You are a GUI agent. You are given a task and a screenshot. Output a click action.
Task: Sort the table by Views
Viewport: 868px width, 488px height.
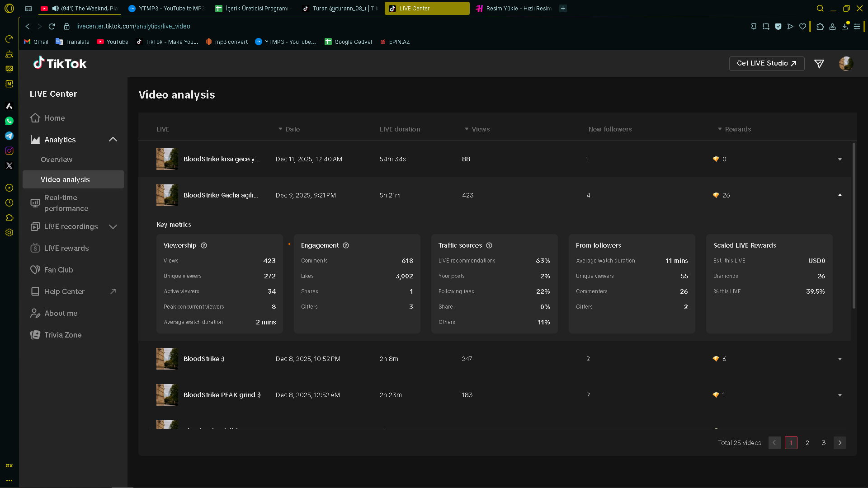(477, 129)
